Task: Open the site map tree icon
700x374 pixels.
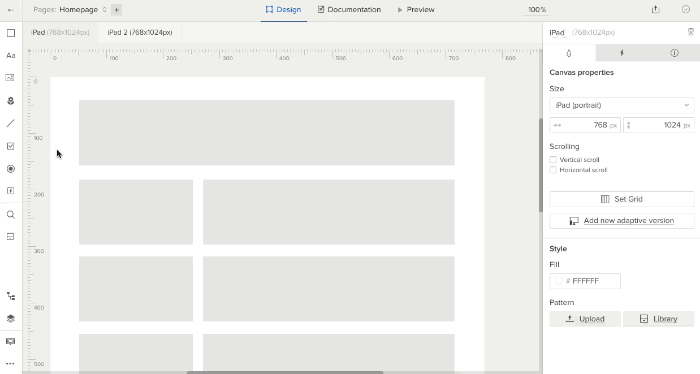Action: point(11,296)
